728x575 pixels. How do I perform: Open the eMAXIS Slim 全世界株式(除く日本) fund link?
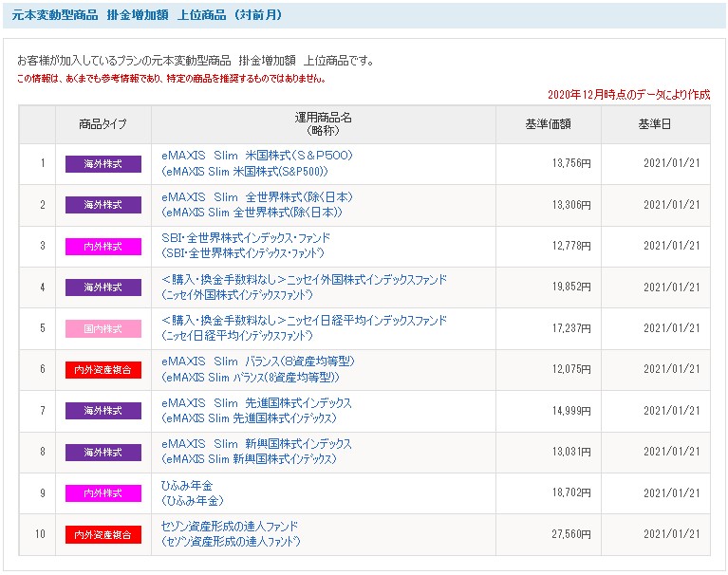pos(257,205)
